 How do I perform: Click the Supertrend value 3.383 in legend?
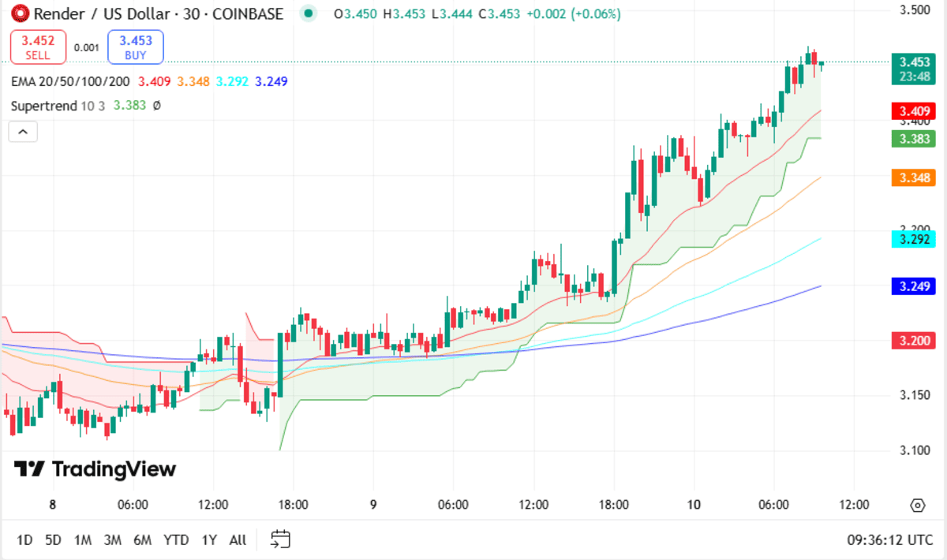click(129, 105)
